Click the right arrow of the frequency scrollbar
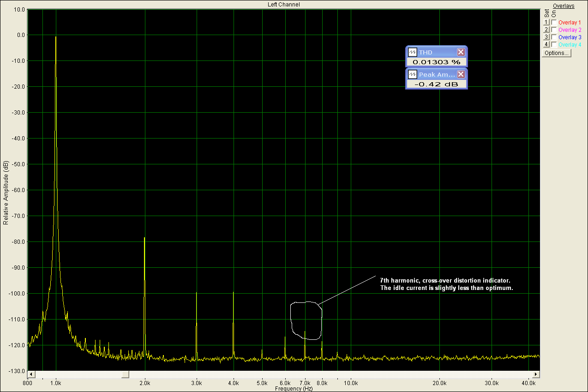Viewport: 588px width, 392px height. click(x=536, y=374)
